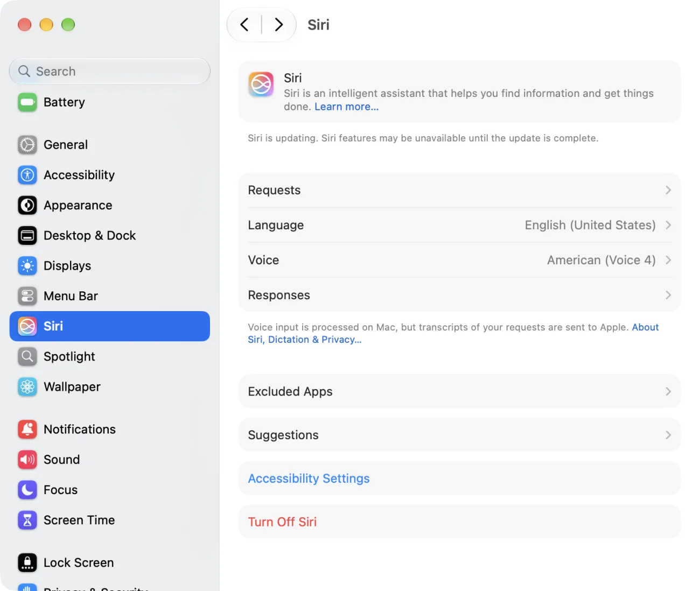The width and height of the screenshot is (700, 591).
Task: Open the Language English (United States) row
Action: point(460,225)
